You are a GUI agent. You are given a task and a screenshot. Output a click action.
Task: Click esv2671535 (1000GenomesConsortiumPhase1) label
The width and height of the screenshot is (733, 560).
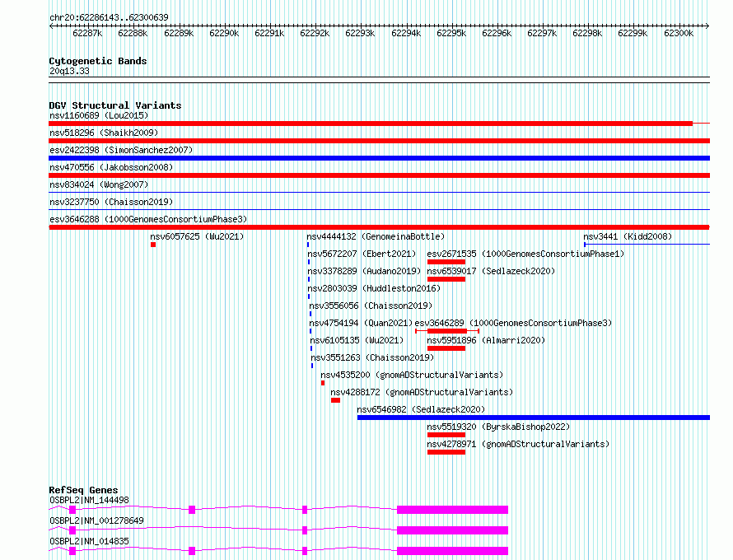[525, 254]
